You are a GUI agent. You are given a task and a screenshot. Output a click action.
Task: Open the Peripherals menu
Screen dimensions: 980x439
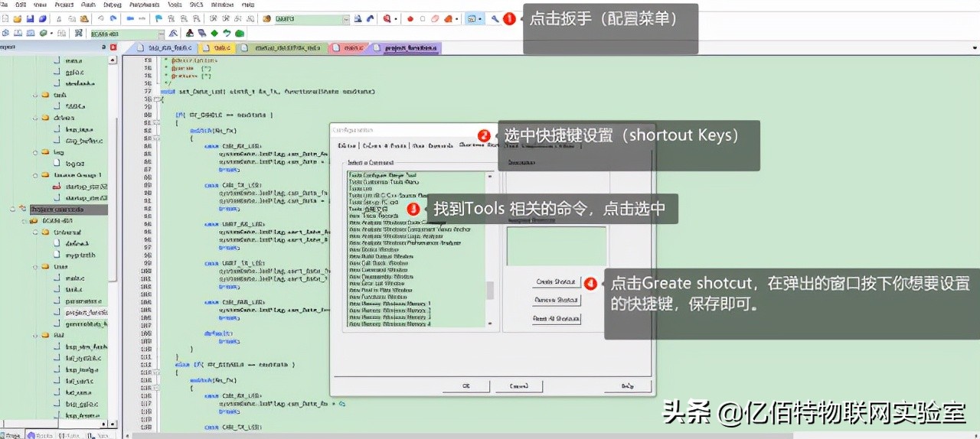pyautogui.click(x=145, y=5)
